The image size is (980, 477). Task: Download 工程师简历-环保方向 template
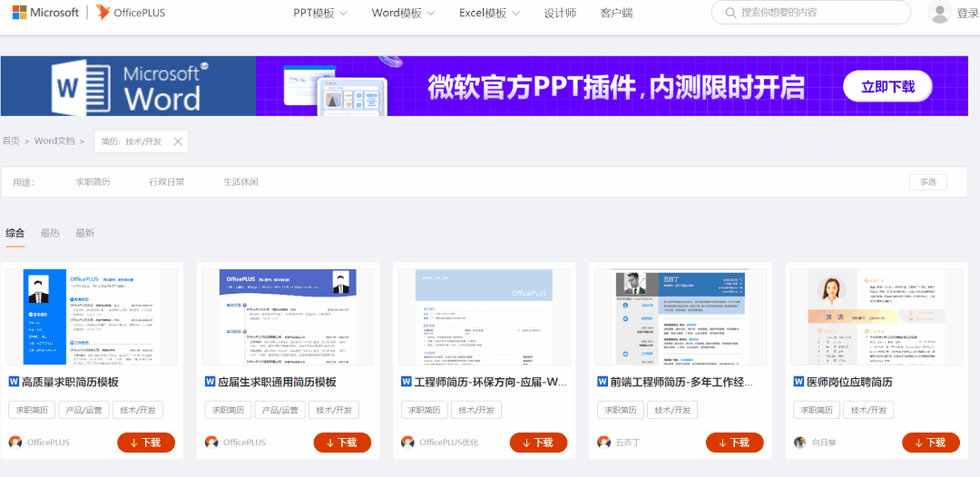(539, 443)
